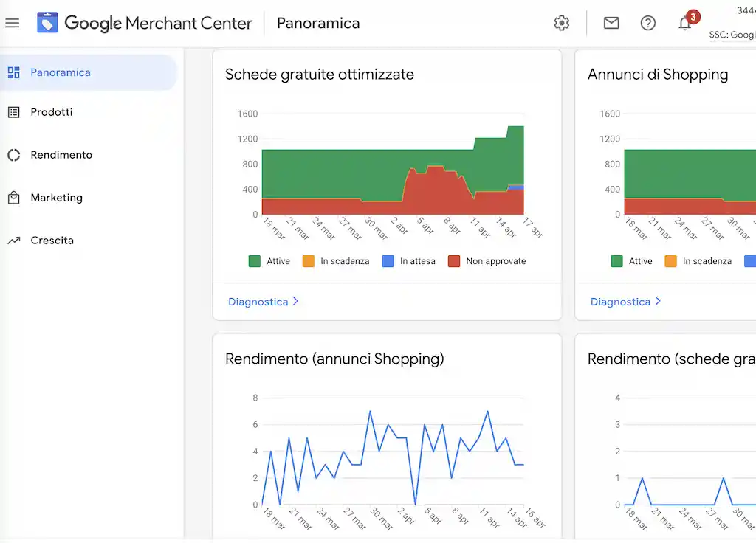Open the mail envelope icon
The image size is (756, 543).
tap(611, 23)
